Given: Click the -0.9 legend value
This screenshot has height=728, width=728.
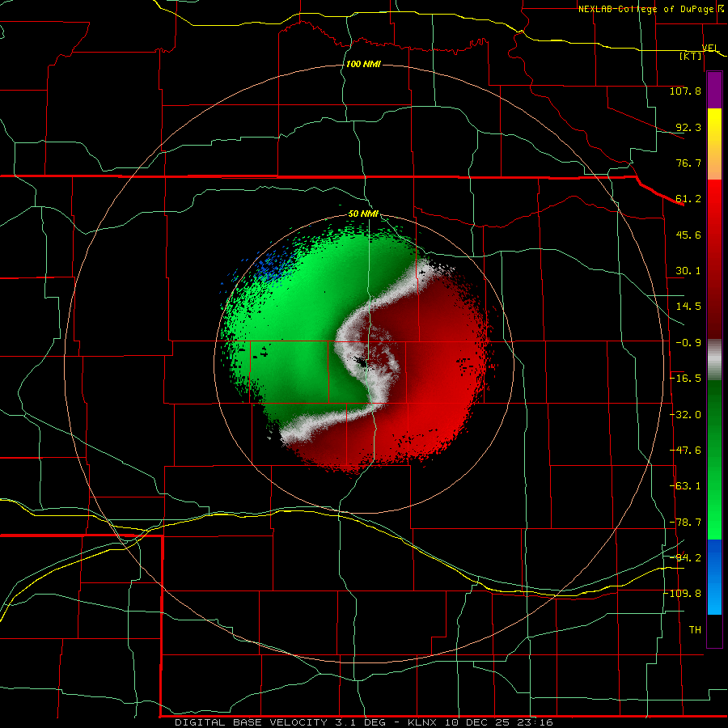Looking at the screenshot, I should click(x=688, y=343).
